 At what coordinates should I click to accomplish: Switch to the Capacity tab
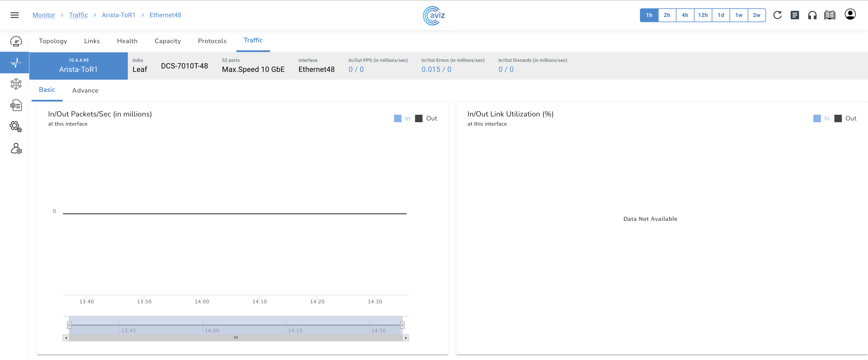pyautogui.click(x=167, y=41)
